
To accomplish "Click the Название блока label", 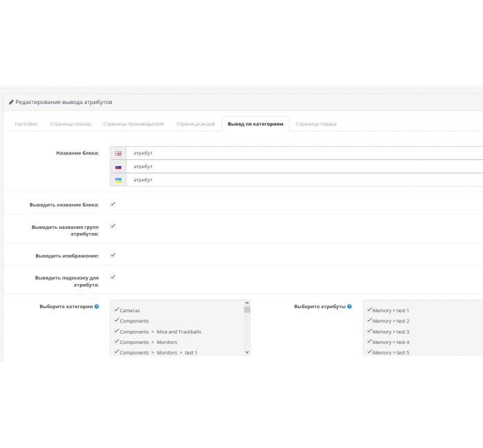I will tap(77, 153).
